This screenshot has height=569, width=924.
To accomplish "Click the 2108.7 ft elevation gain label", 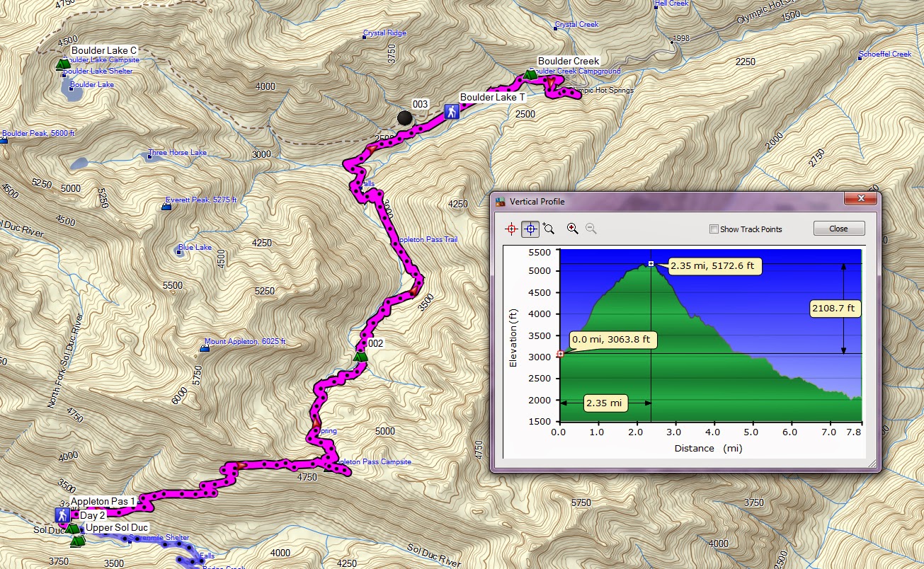I will pyautogui.click(x=835, y=308).
